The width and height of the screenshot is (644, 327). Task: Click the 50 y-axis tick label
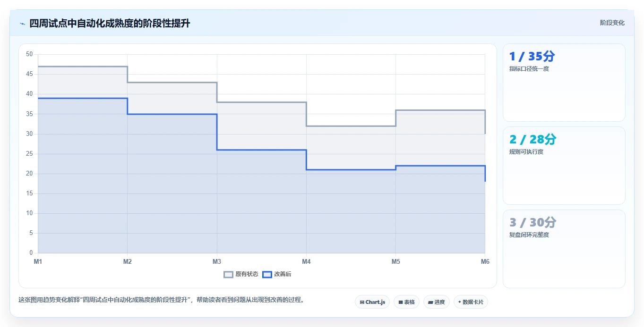(29, 54)
